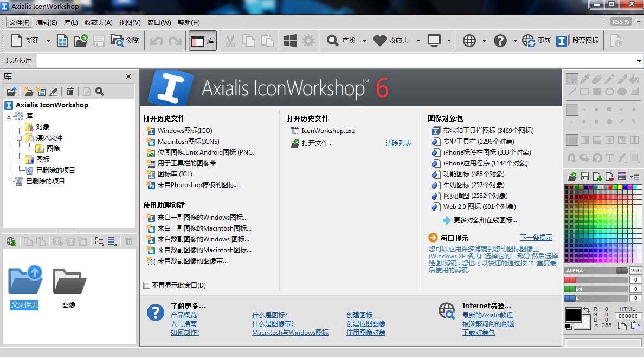Click the search icon in library toolbar

(99, 92)
